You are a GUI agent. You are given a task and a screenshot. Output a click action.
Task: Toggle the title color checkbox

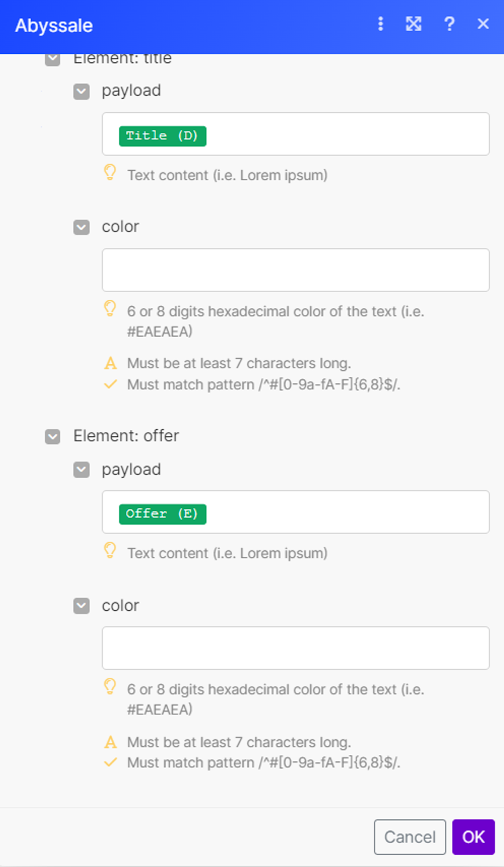click(82, 228)
